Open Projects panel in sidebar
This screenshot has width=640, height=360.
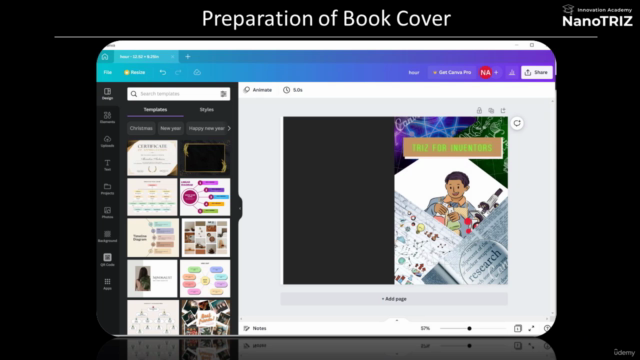[x=107, y=189]
